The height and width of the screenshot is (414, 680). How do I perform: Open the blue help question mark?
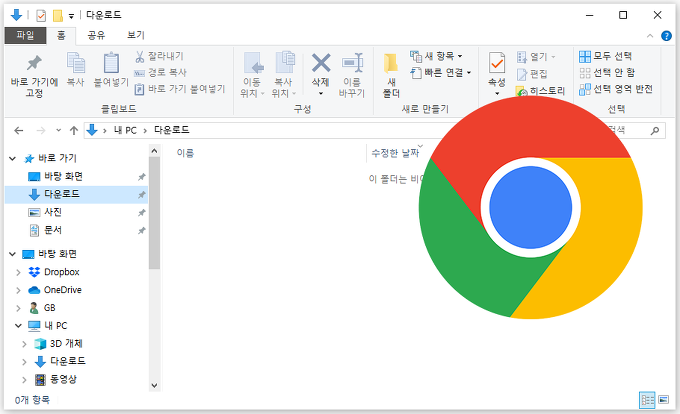pos(666,36)
